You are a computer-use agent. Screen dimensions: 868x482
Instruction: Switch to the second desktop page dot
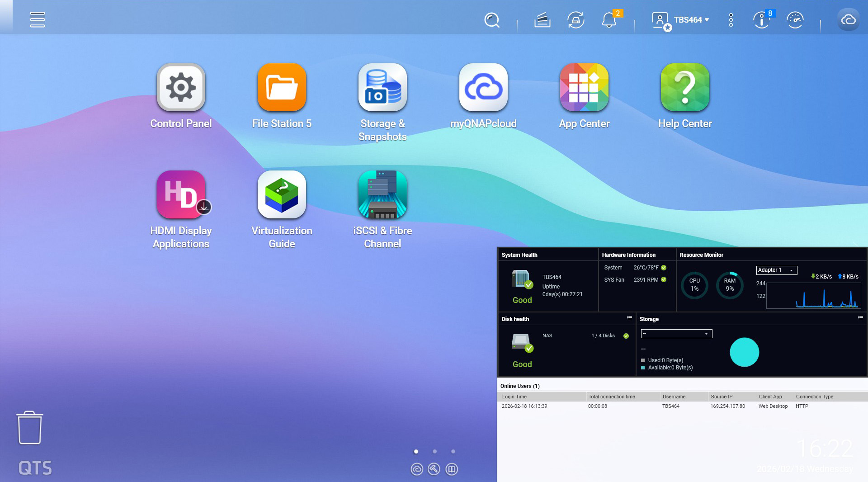coord(434,451)
